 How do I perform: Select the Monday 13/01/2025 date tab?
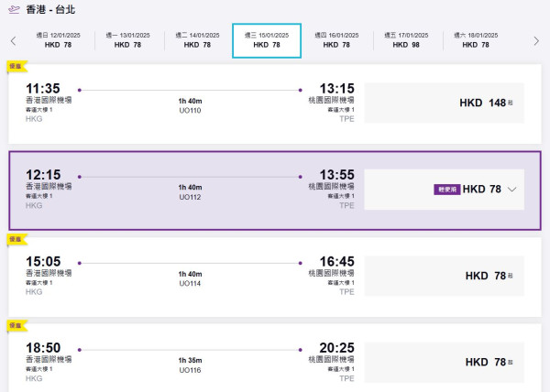click(128, 39)
